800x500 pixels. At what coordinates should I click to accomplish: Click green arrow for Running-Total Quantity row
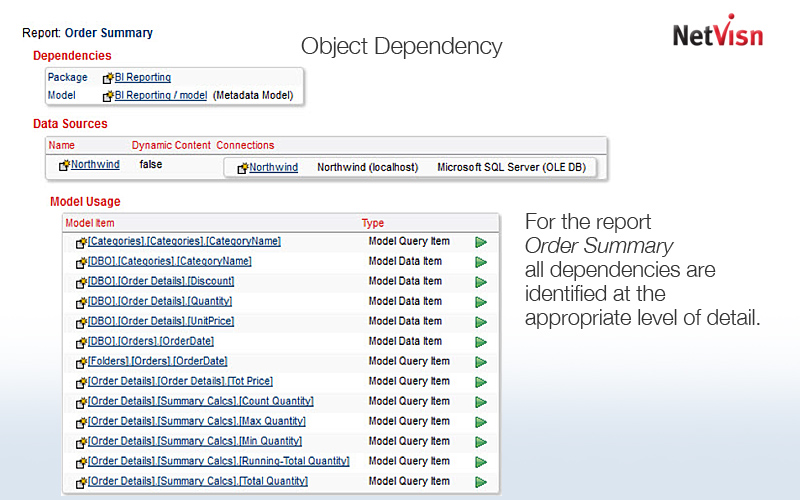pos(481,462)
